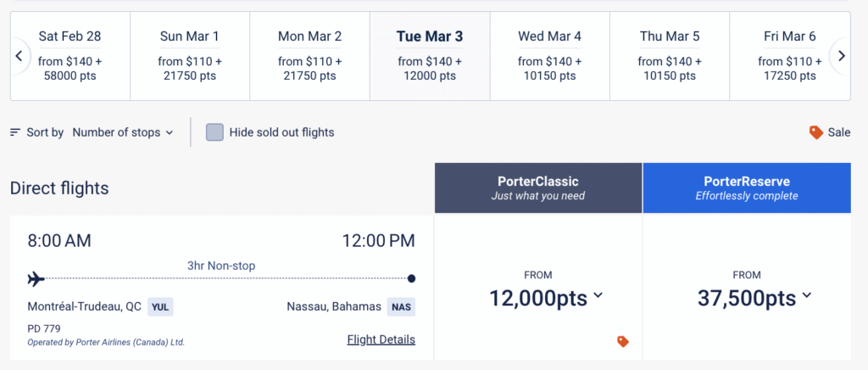
Task: Click the PorterReserve column header
Action: tap(746, 188)
